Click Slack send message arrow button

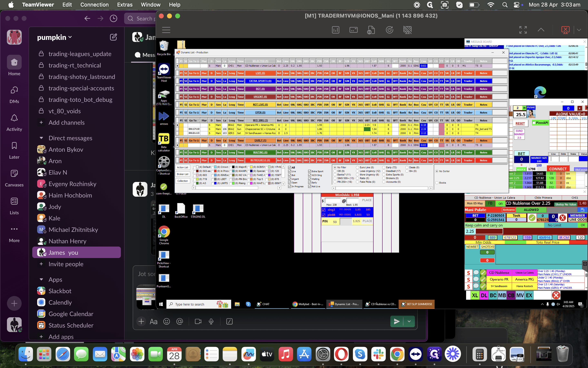[396, 322]
